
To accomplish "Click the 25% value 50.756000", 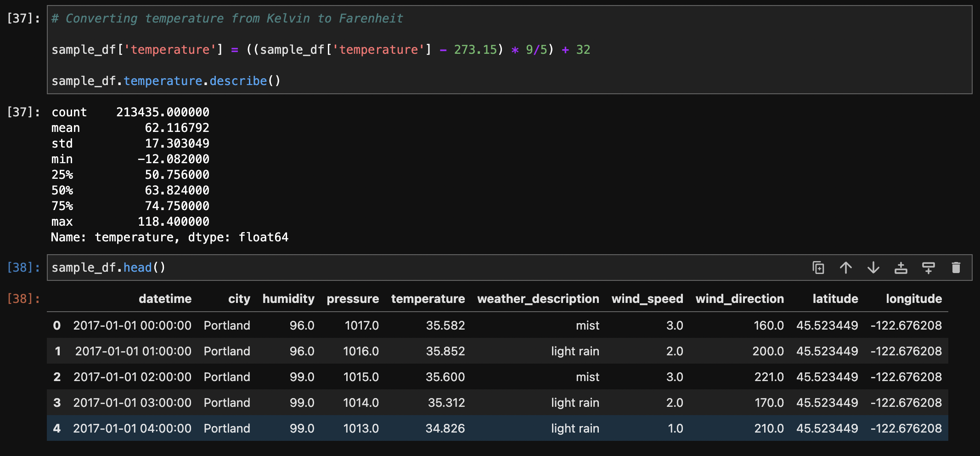I will (x=177, y=175).
